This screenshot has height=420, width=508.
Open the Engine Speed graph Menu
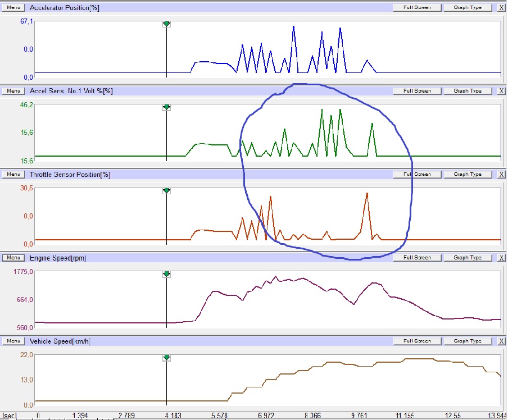(14, 258)
